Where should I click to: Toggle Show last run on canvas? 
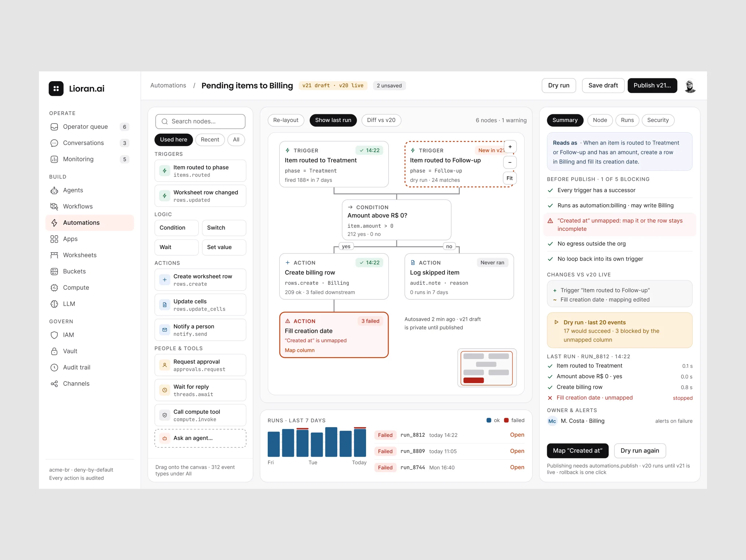[x=333, y=120]
